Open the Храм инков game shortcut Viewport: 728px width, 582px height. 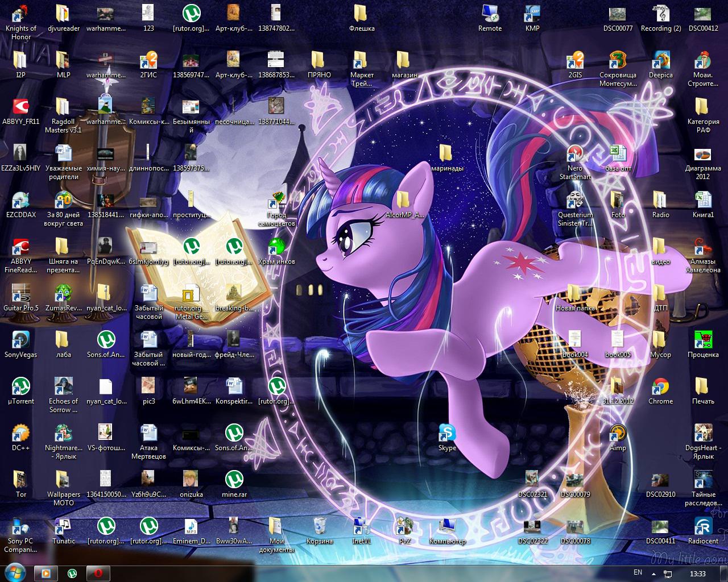click(x=276, y=251)
